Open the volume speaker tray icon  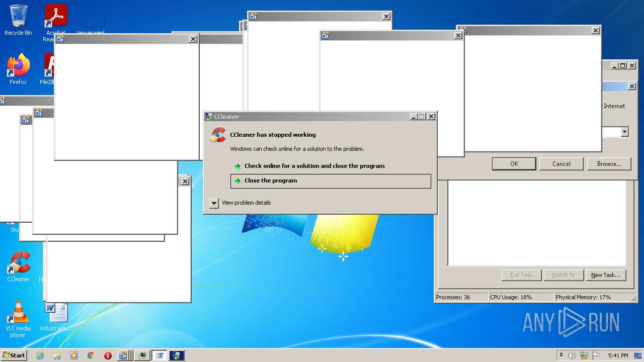coord(572,355)
